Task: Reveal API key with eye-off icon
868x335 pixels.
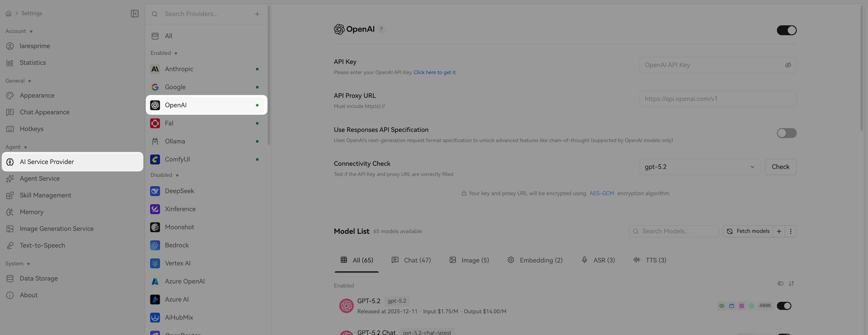Action: coord(788,65)
